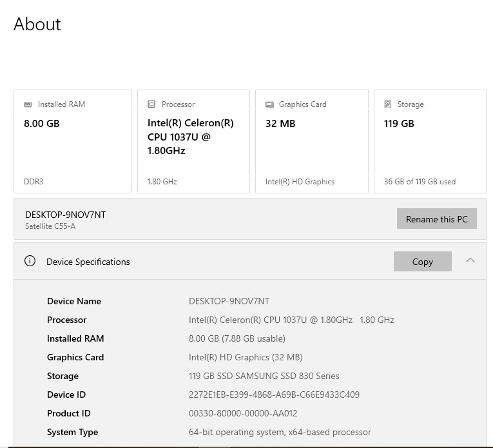Click 1.80 GHz subtitle in Processor card

(162, 182)
